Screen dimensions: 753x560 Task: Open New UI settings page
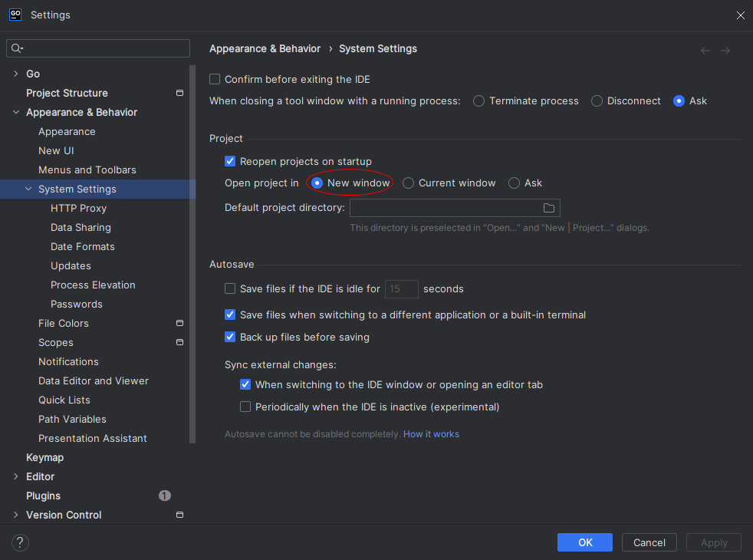pyautogui.click(x=56, y=151)
